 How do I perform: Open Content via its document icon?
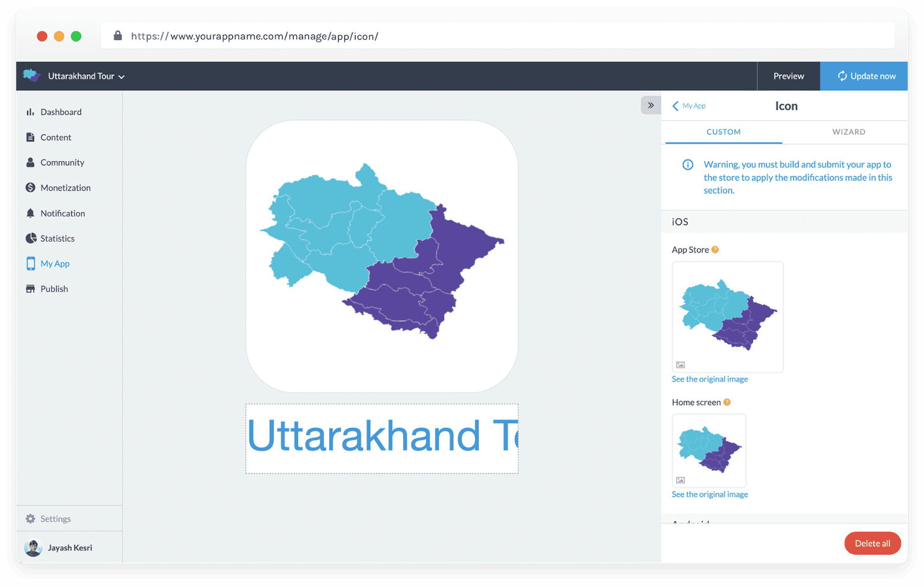[x=30, y=138]
